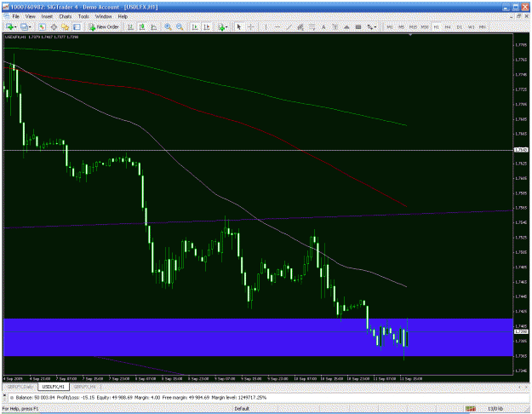Click the connection status bars icon
The image size is (532, 414).
click(x=470, y=409)
